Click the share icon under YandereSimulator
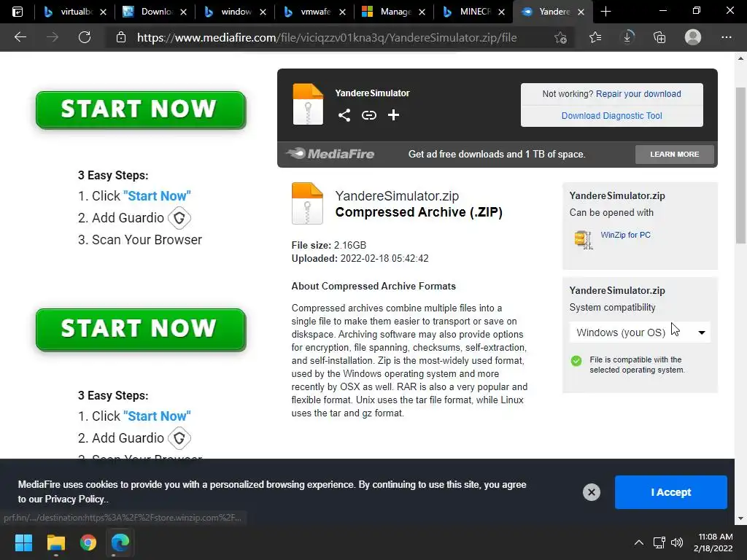The width and height of the screenshot is (747, 560). 344,114
